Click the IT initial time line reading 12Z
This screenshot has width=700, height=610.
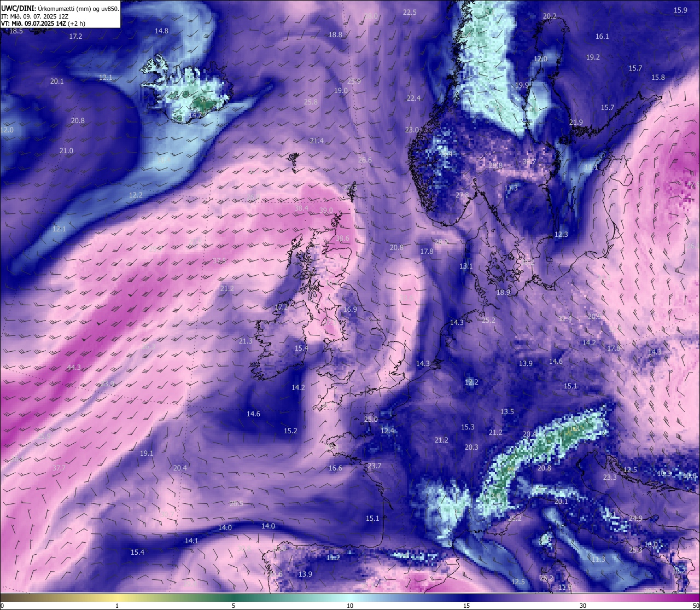pos(35,16)
